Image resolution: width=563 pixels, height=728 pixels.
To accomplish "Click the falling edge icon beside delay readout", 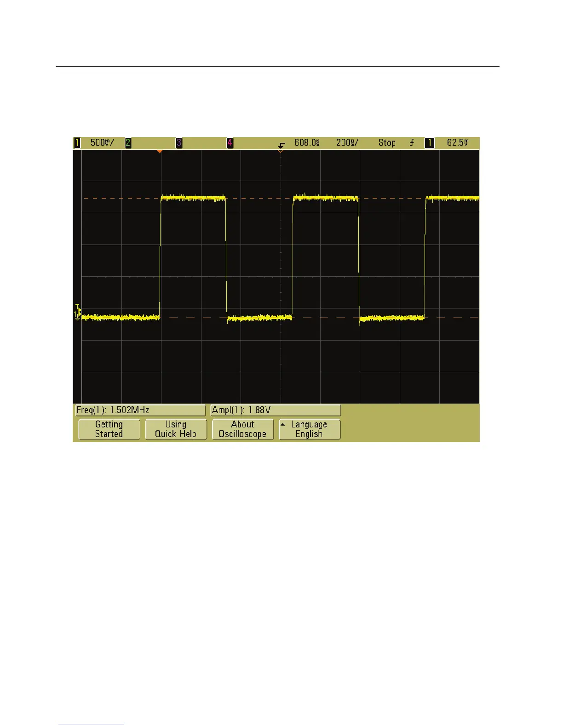I will (x=281, y=145).
